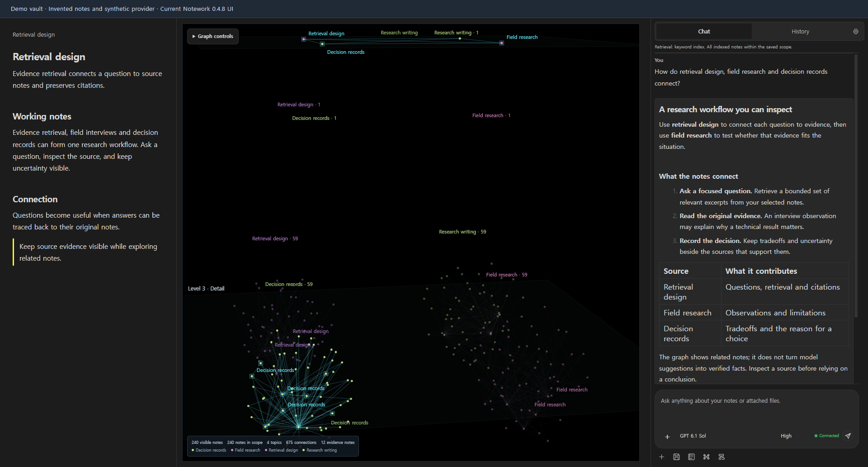Select the 'Decision records · 1' graph label
The width and height of the screenshot is (868, 467).
click(314, 118)
